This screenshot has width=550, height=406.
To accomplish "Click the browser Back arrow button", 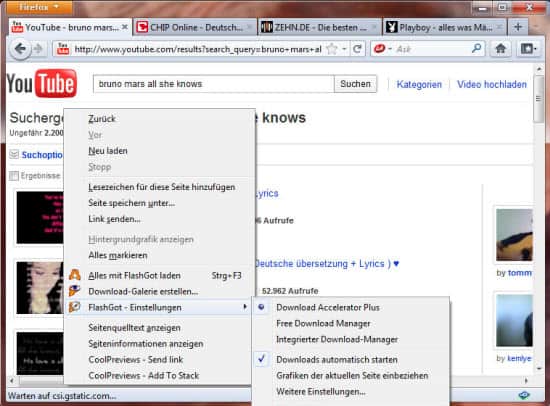I will click(20, 49).
